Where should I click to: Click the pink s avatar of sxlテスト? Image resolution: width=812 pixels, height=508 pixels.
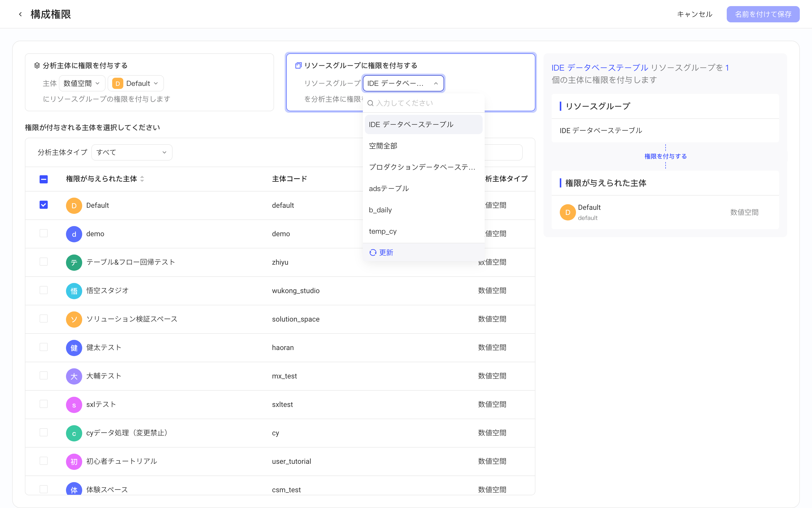pyautogui.click(x=74, y=405)
